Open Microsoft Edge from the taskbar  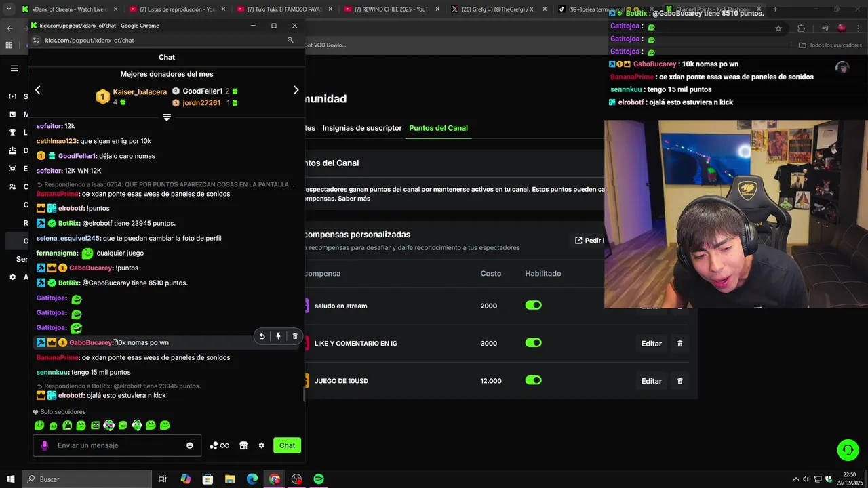[x=252, y=479]
